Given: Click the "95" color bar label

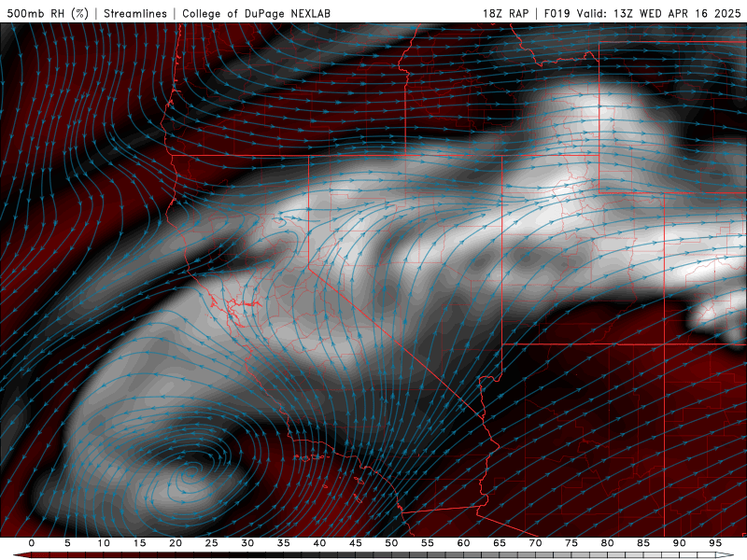Looking at the screenshot, I should pos(715,543).
